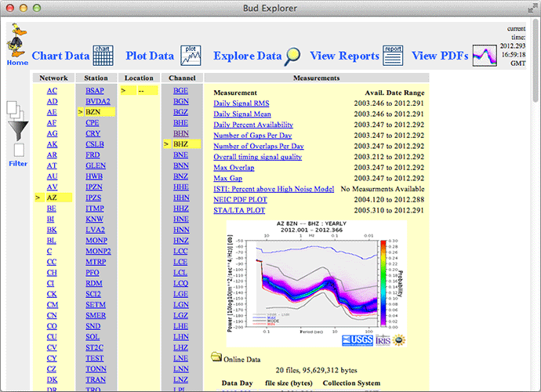Select channel LHZ
Viewport: 541px width, 392px height.
coord(181,347)
